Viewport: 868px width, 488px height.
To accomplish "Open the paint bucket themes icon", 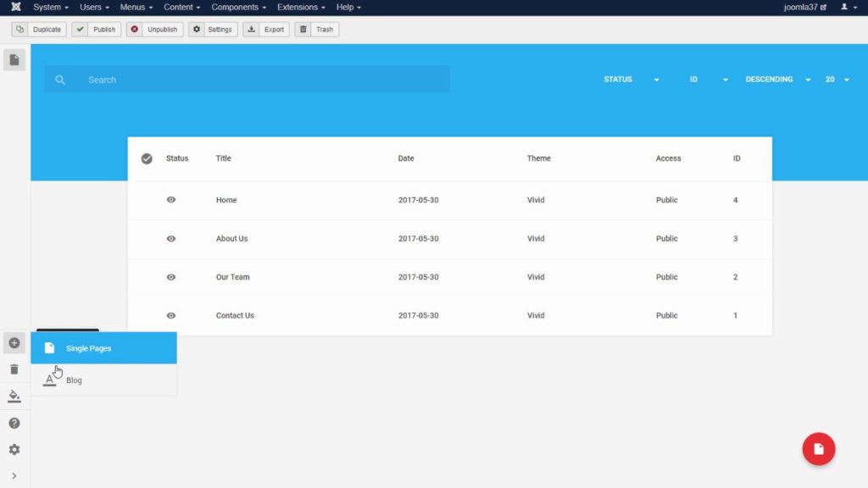I will [x=14, y=396].
